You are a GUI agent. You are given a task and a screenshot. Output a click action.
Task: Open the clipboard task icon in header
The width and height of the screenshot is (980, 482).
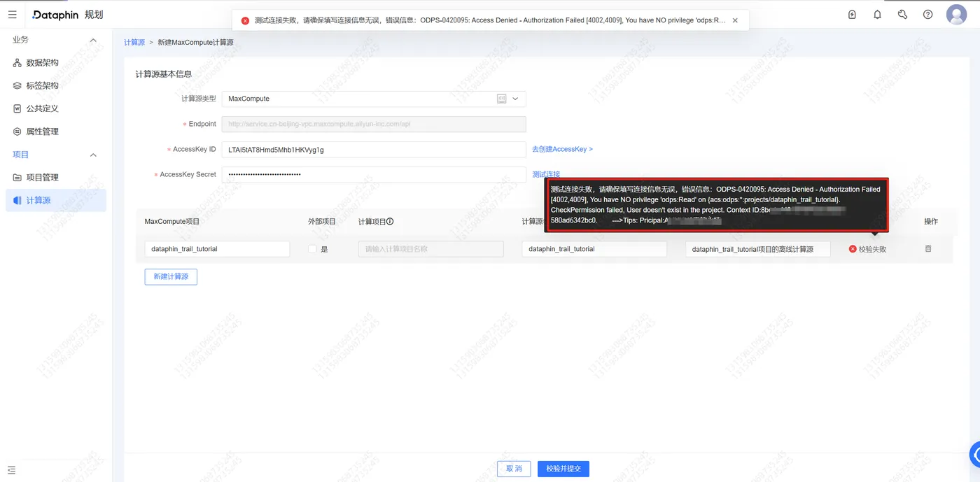tap(852, 14)
